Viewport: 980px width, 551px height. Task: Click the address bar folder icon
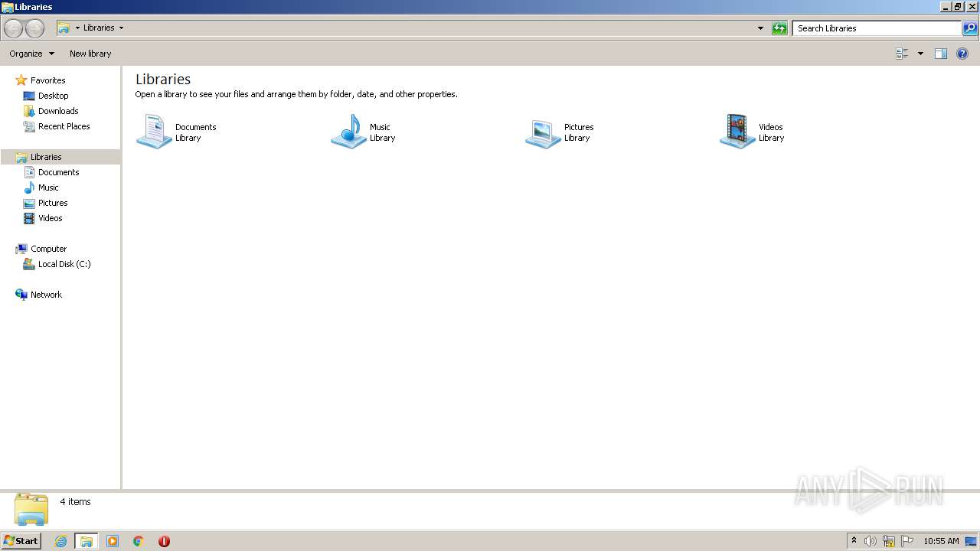[64, 28]
